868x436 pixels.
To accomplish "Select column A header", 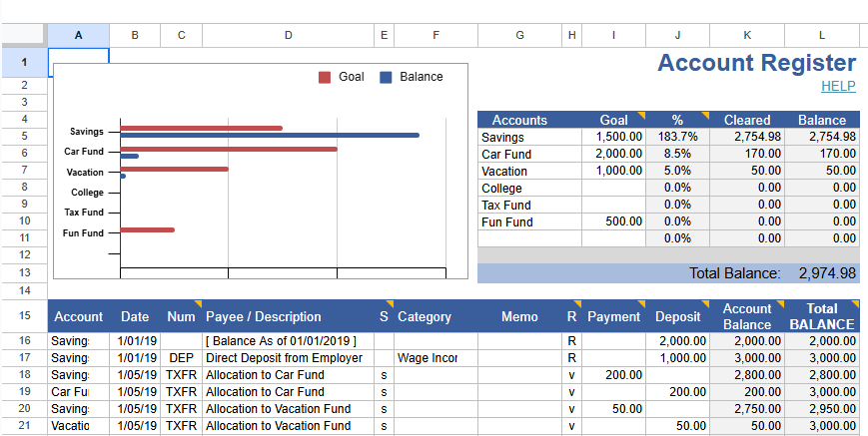I will click(x=78, y=35).
